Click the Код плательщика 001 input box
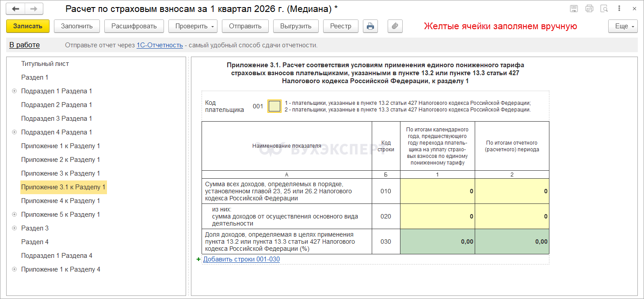644x299 pixels. pyautogui.click(x=274, y=106)
